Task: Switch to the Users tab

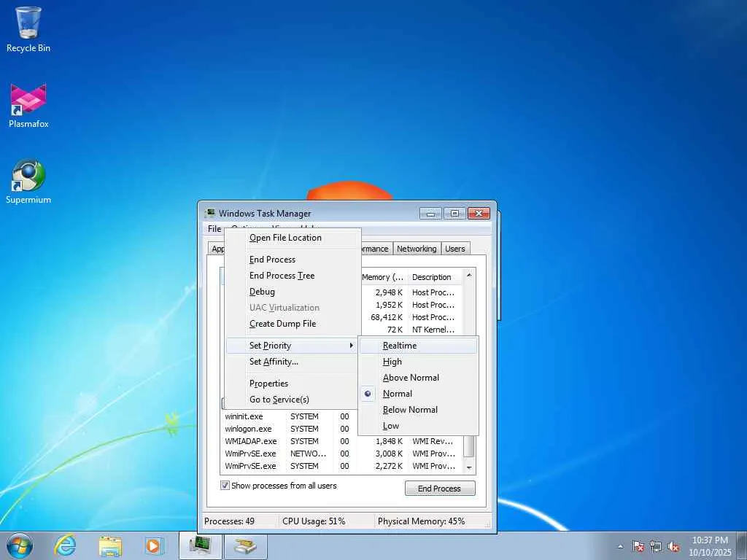Action: 455,249
